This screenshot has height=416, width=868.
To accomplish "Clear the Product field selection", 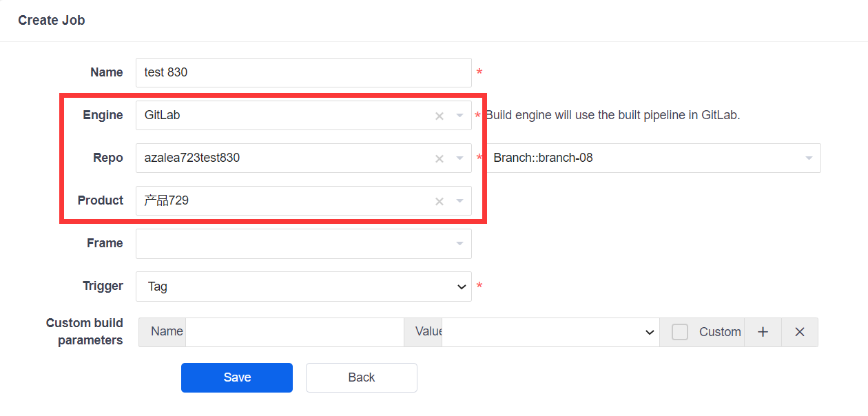I will (x=439, y=202).
